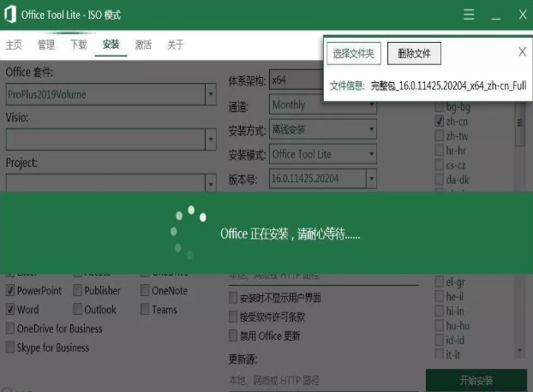Click the 选择文件夹 button
The image size is (533, 392).
pyautogui.click(x=354, y=54)
